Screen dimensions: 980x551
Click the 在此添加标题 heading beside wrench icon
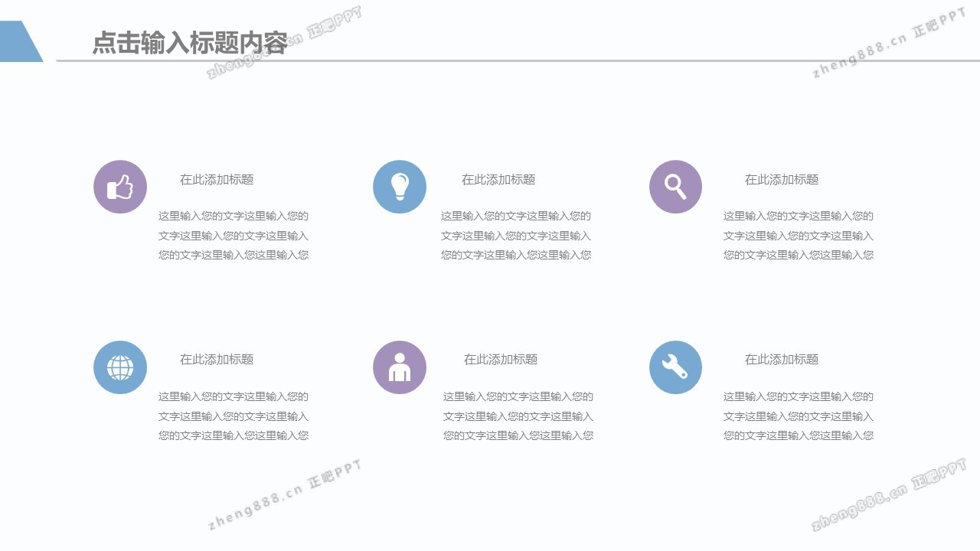[782, 360]
